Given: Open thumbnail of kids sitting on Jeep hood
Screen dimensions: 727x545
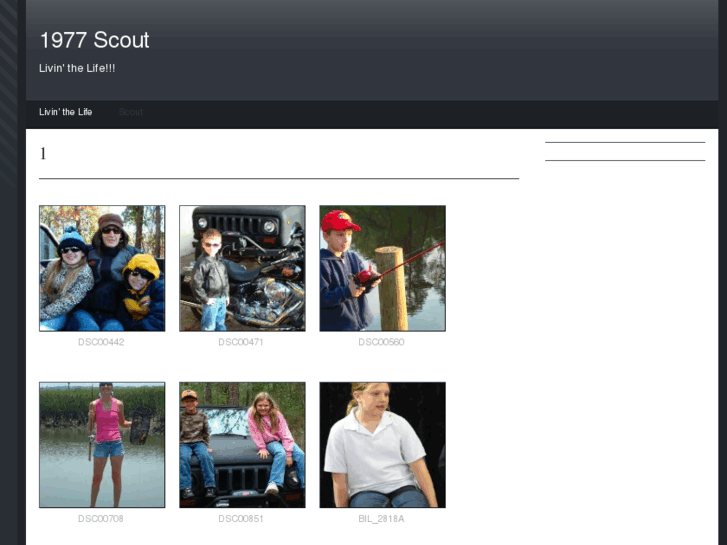Looking at the screenshot, I should (242, 445).
